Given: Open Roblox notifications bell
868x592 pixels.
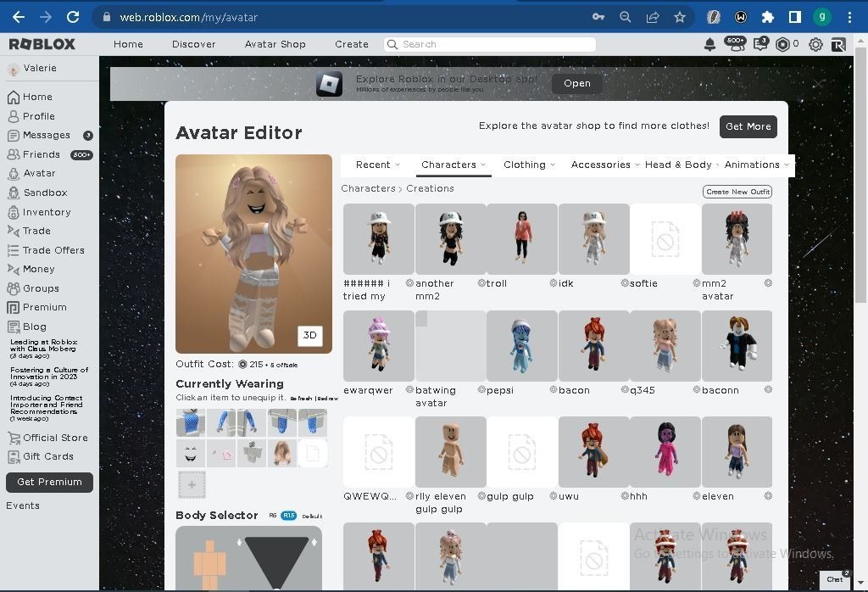Looking at the screenshot, I should 709,44.
